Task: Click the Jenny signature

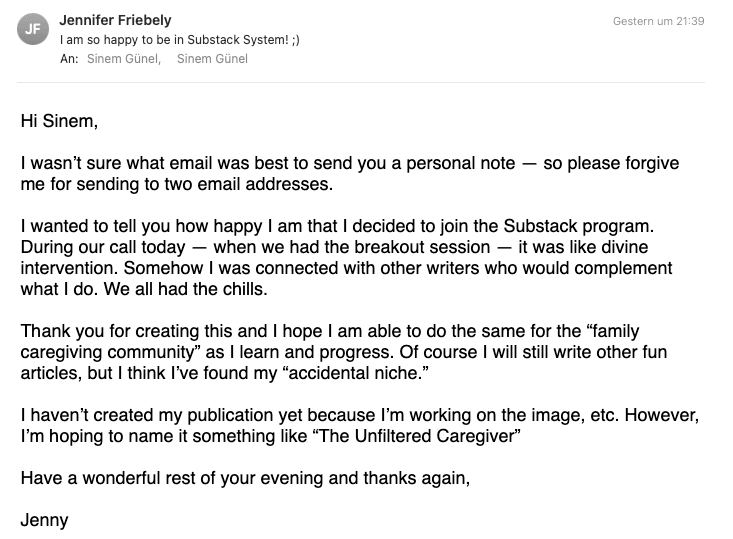Action: pos(44,520)
